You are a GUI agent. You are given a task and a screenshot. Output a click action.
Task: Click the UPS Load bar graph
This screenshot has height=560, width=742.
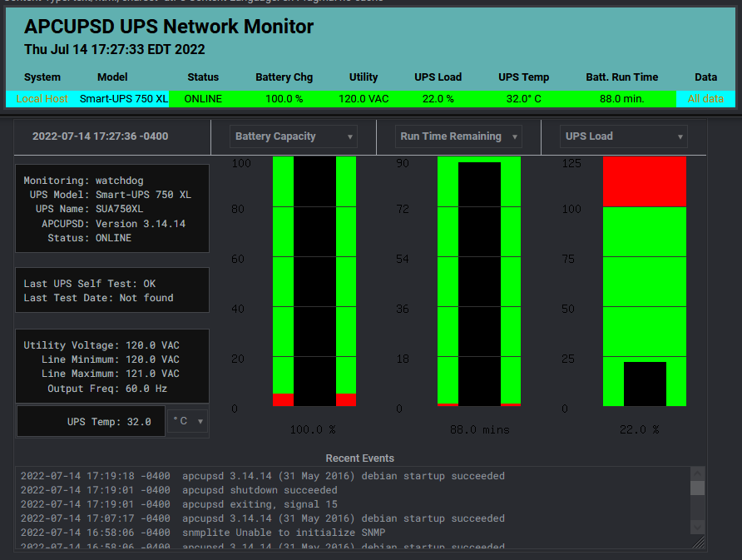point(645,281)
